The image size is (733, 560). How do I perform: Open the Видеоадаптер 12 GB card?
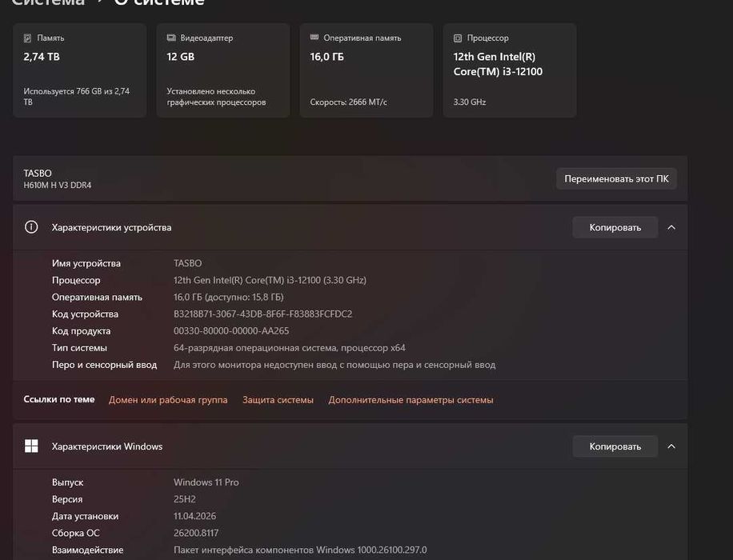pos(223,70)
